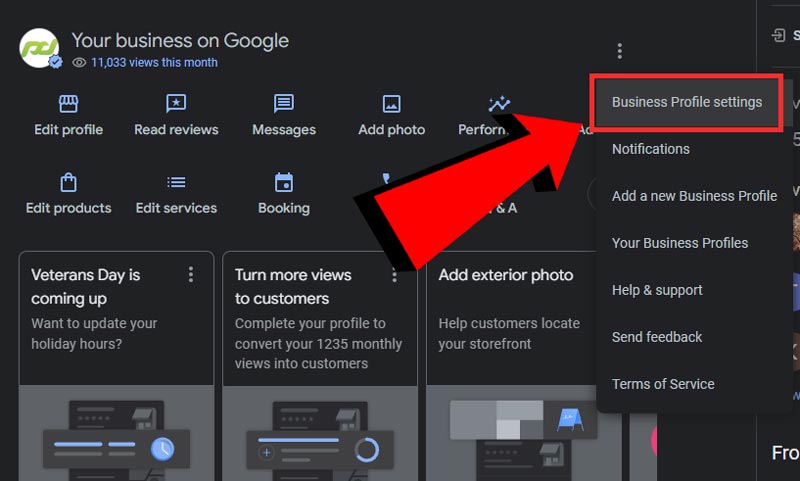Open the Edit profile storefront icon
This screenshot has width=800, height=481.
tap(68, 104)
